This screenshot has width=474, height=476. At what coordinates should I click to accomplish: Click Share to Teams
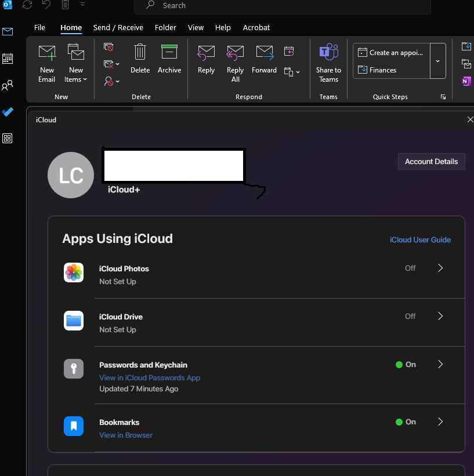click(328, 64)
